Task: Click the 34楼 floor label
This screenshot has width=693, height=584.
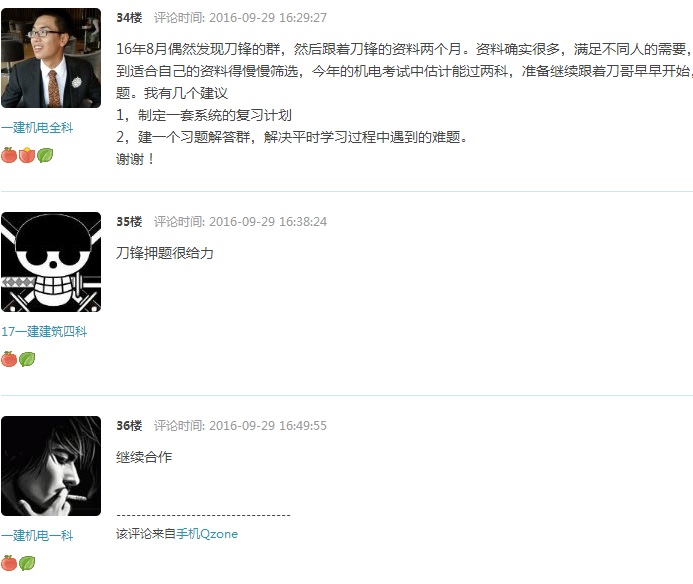Action: point(129,18)
